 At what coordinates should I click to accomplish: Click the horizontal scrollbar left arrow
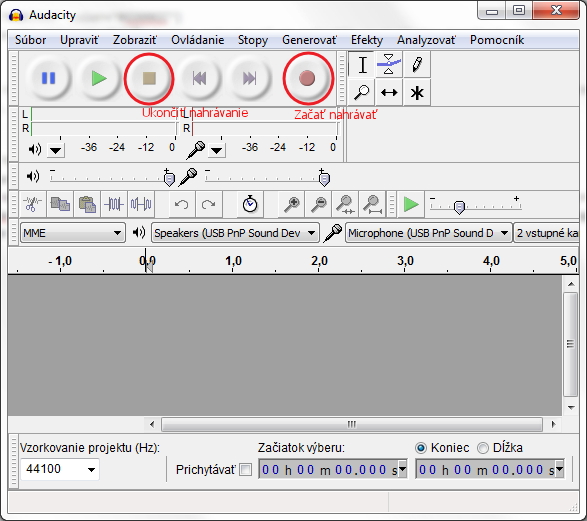pyautogui.click(x=152, y=424)
